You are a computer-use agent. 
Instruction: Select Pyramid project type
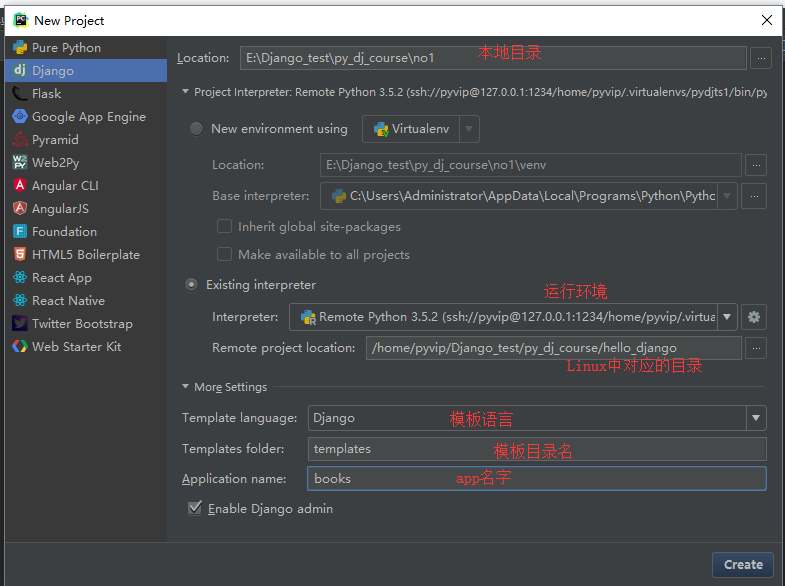86,140
